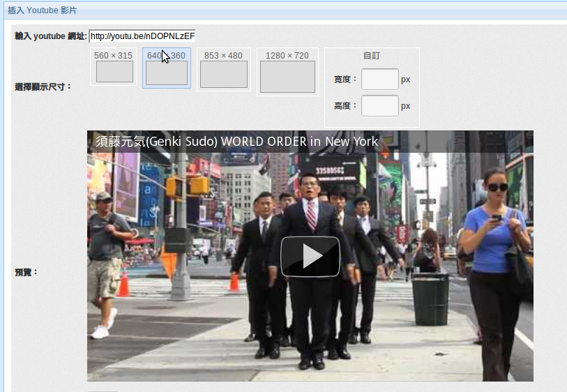Click the 插入 Youtube 影片 dialog title
The width and height of the screenshot is (567, 392).
(x=43, y=10)
